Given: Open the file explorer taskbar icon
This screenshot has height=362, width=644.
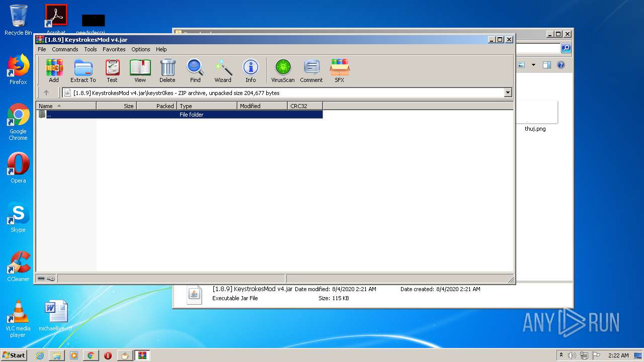Looking at the screenshot, I should [57, 355].
